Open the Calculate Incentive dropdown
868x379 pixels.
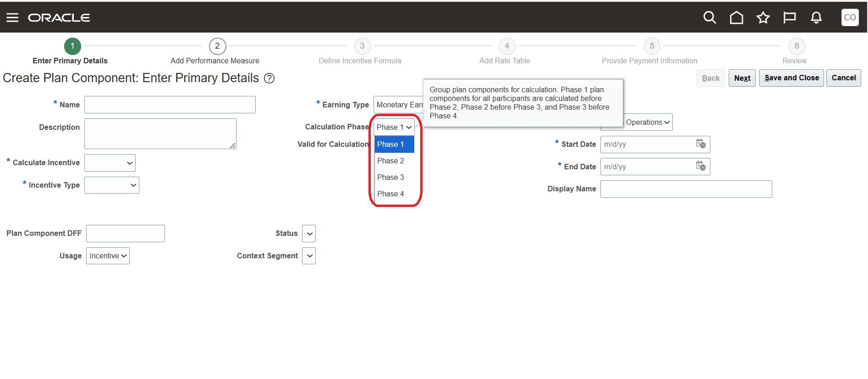(110, 163)
